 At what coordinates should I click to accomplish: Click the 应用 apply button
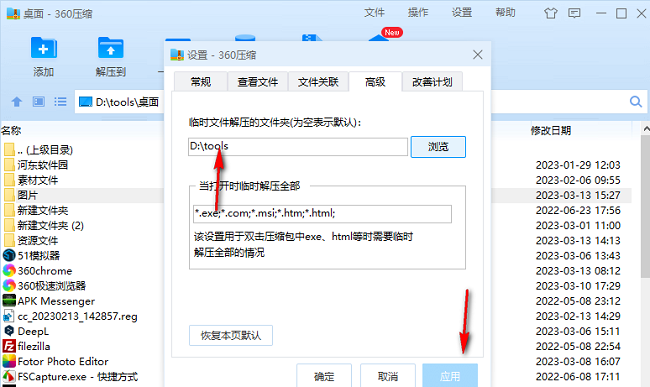click(x=450, y=376)
